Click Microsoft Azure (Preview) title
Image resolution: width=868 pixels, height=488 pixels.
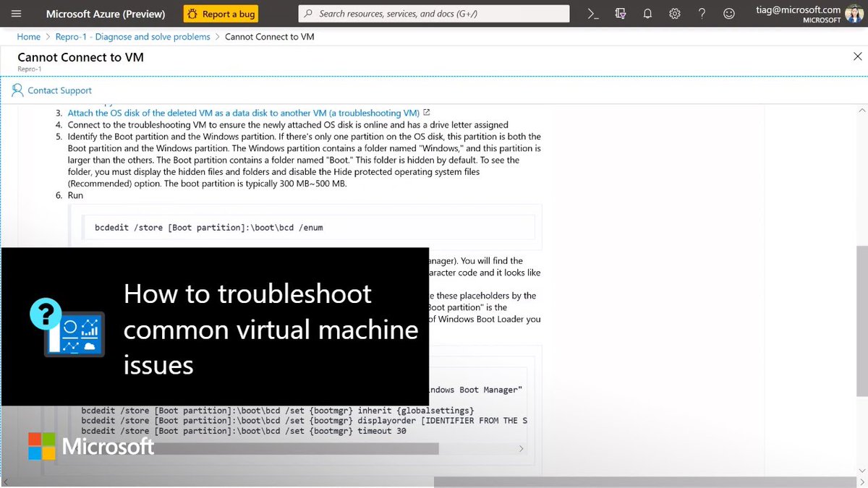[x=106, y=14]
